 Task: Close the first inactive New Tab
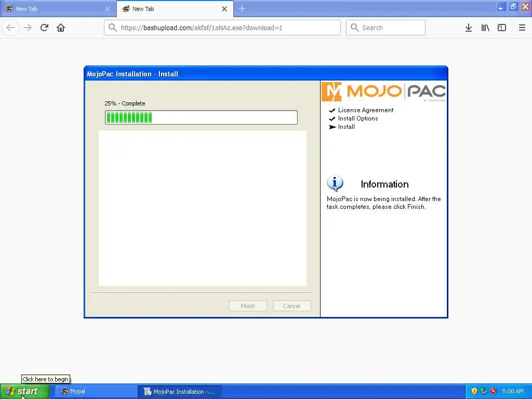[x=108, y=9]
